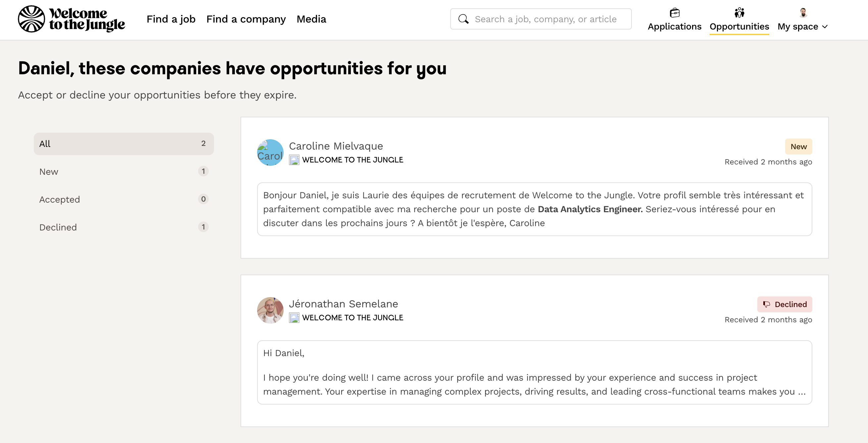868x443 pixels.
Task: Show Declined opportunities filter
Action: (x=124, y=227)
